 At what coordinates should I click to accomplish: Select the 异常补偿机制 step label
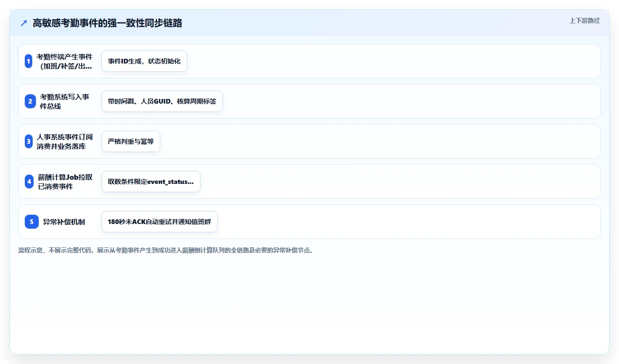point(64,222)
